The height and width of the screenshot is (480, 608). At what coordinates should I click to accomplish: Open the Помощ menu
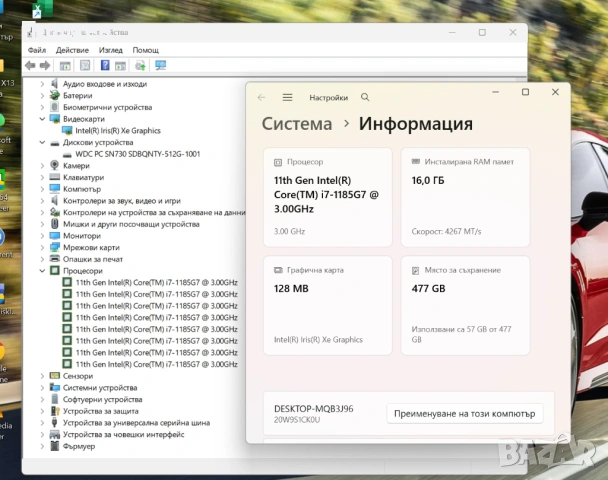[x=146, y=50]
